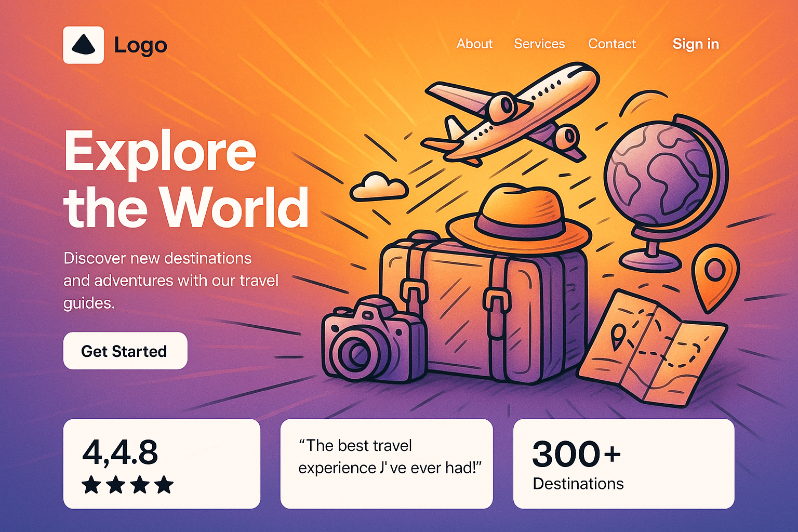The width and height of the screenshot is (798, 532).
Task: Click the small cloud illustration
Action: [x=379, y=187]
